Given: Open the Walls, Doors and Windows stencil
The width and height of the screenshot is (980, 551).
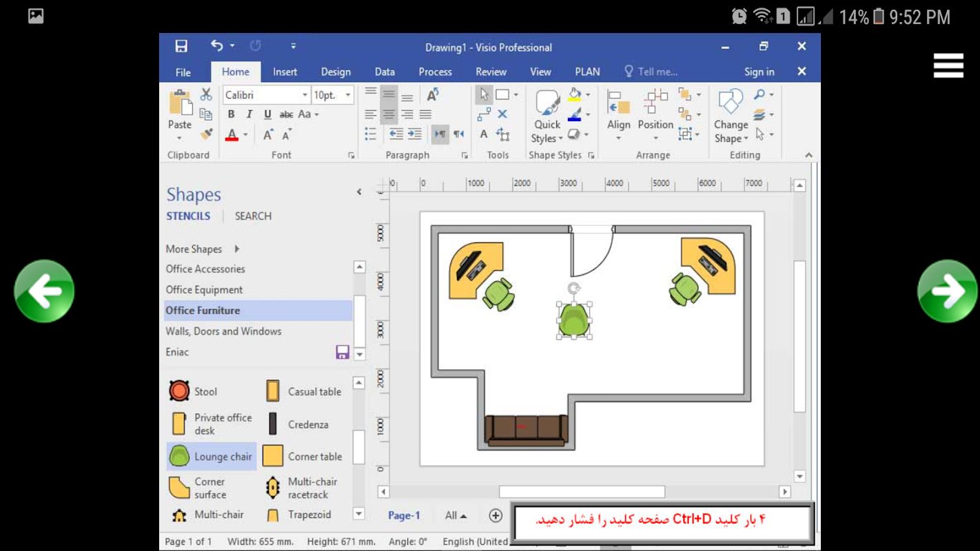Looking at the screenshot, I should 223,331.
